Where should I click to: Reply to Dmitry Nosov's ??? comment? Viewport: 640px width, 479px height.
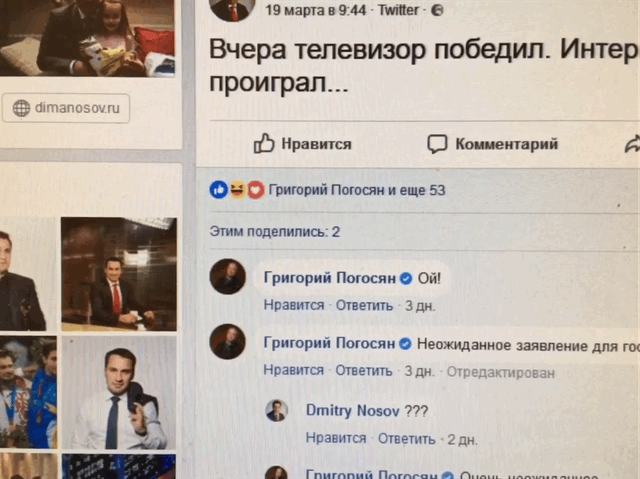point(407,439)
